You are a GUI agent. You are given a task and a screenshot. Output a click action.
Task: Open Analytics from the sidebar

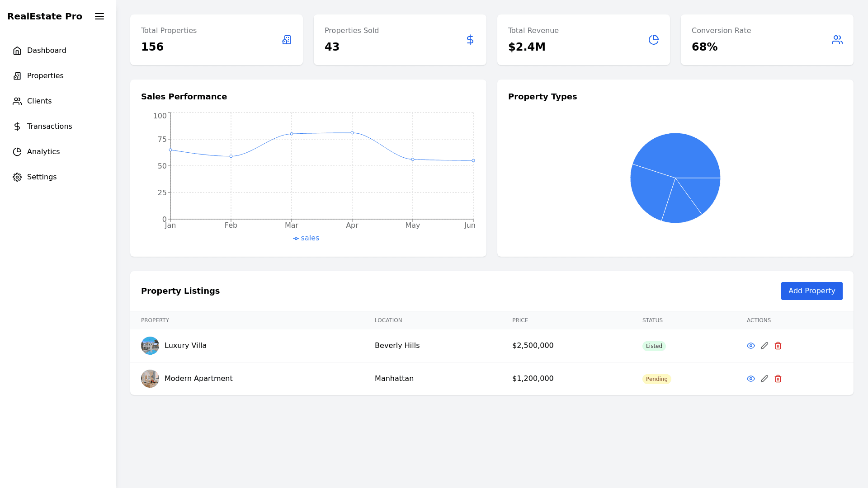43,152
